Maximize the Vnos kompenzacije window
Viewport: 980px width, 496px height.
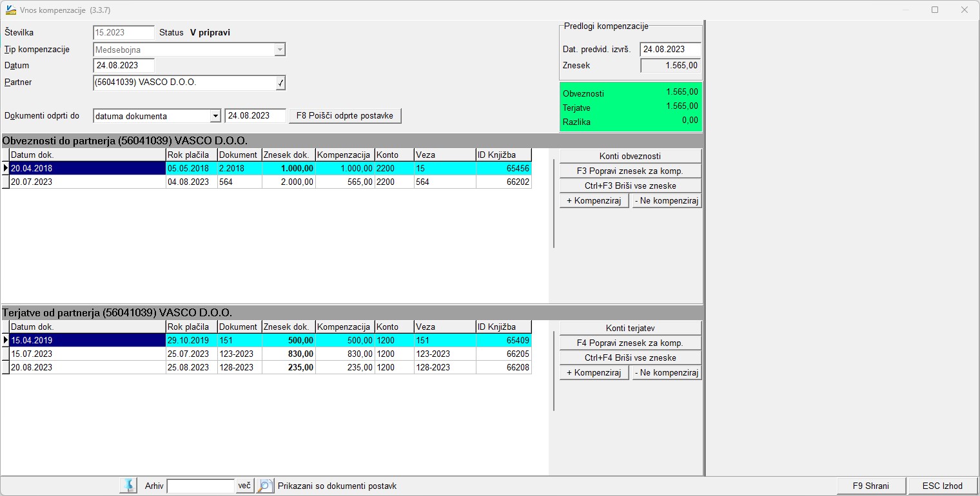pos(935,10)
